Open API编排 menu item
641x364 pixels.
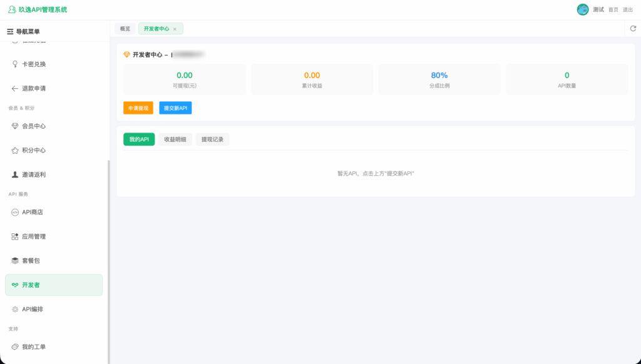[x=54, y=309]
